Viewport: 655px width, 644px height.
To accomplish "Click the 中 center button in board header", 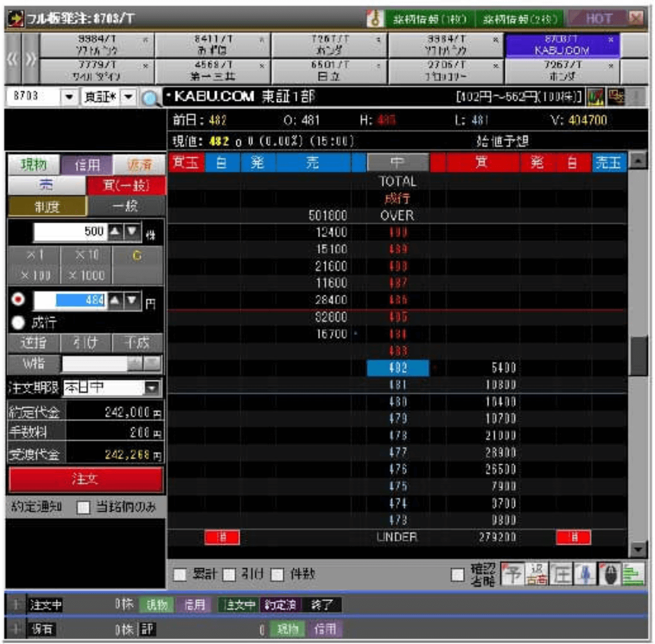I will 397,163.
